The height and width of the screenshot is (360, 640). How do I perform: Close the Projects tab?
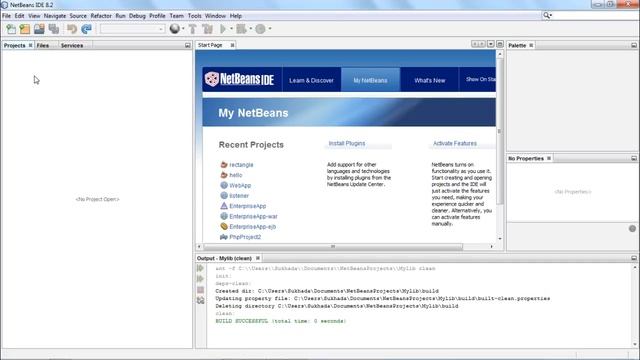[x=30, y=46]
